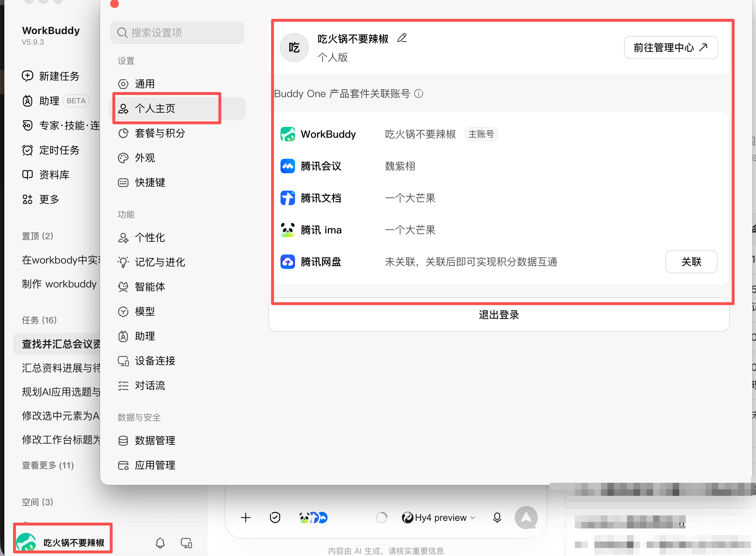Click info icon next to Buddy One 产品套件关联账号

click(x=419, y=94)
